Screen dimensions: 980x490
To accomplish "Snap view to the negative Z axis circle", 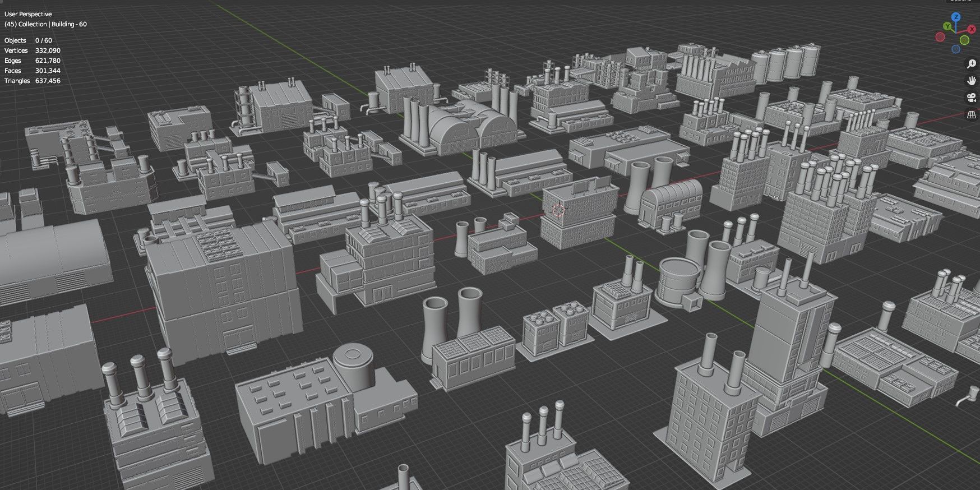I will click(x=956, y=49).
